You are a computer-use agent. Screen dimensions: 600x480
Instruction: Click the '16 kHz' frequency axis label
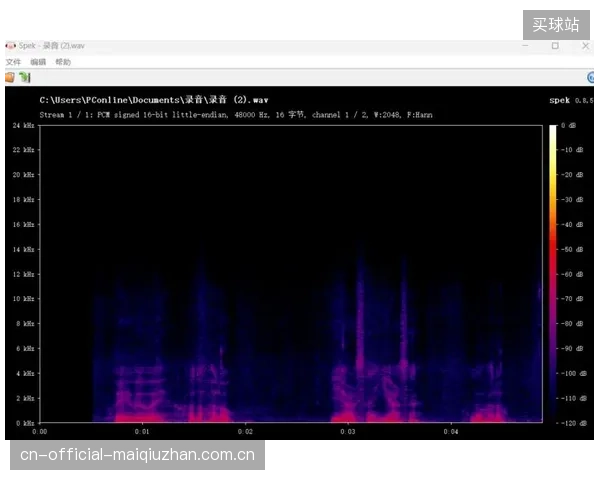click(23, 225)
